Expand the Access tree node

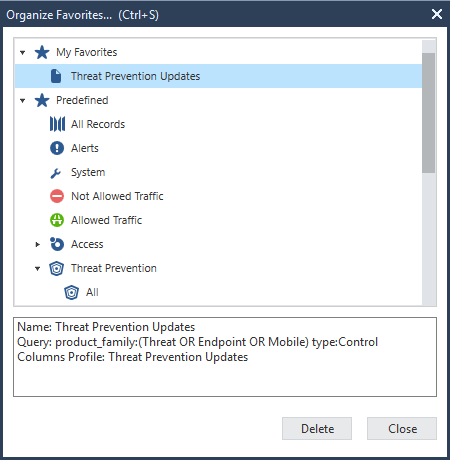coord(38,244)
